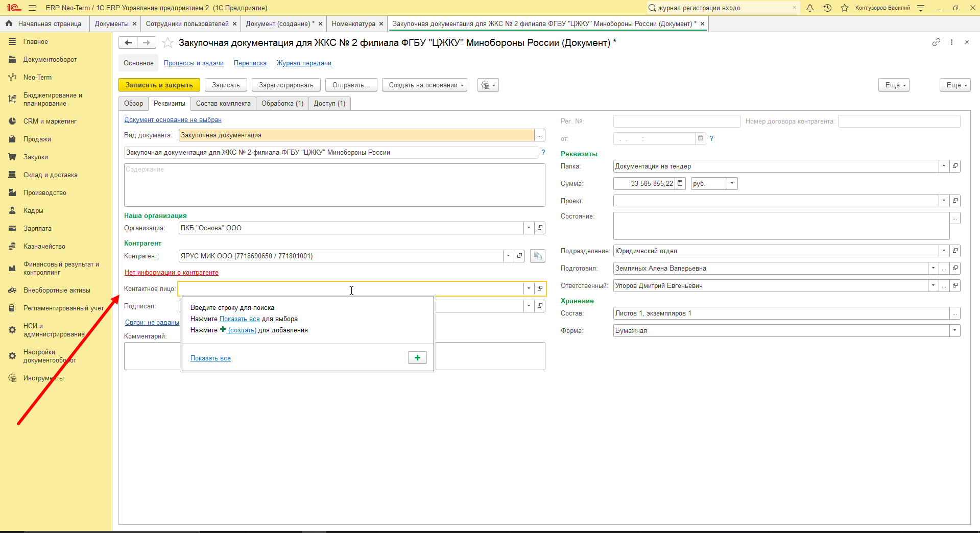
Task: Expand the Подразделение dropdown arrow
Action: click(x=944, y=251)
